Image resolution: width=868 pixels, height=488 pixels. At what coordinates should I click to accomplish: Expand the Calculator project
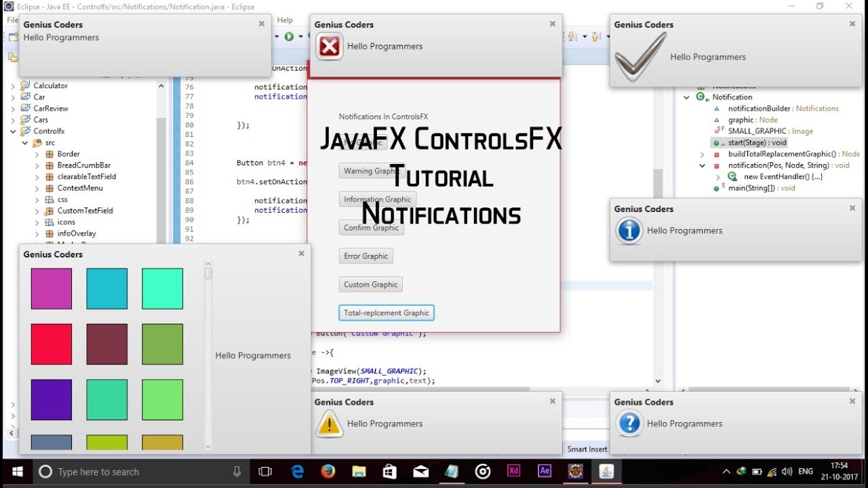point(13,86)
